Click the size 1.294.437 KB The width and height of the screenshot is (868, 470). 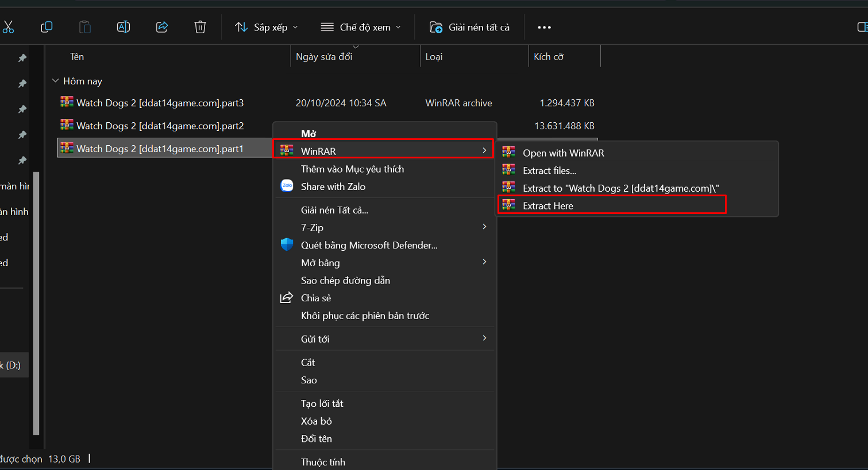tap(567, 103)
